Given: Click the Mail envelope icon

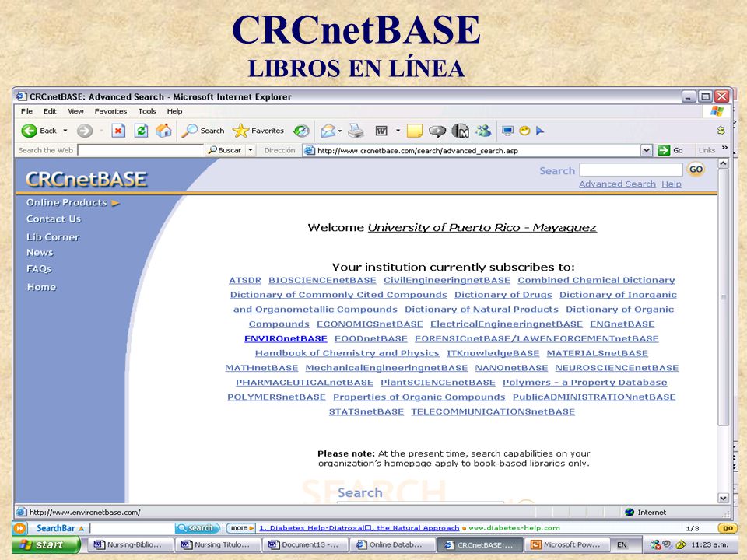Looking at the screenshot, I should [328, 131].
